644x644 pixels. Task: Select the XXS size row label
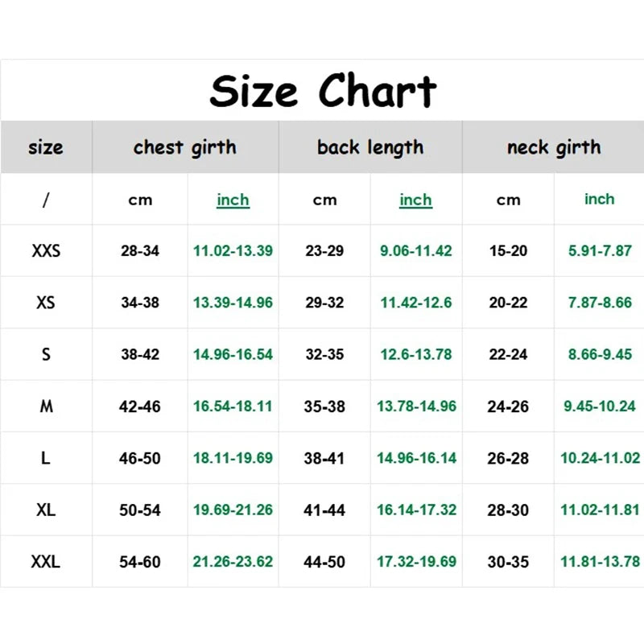[x=46, y=251]
